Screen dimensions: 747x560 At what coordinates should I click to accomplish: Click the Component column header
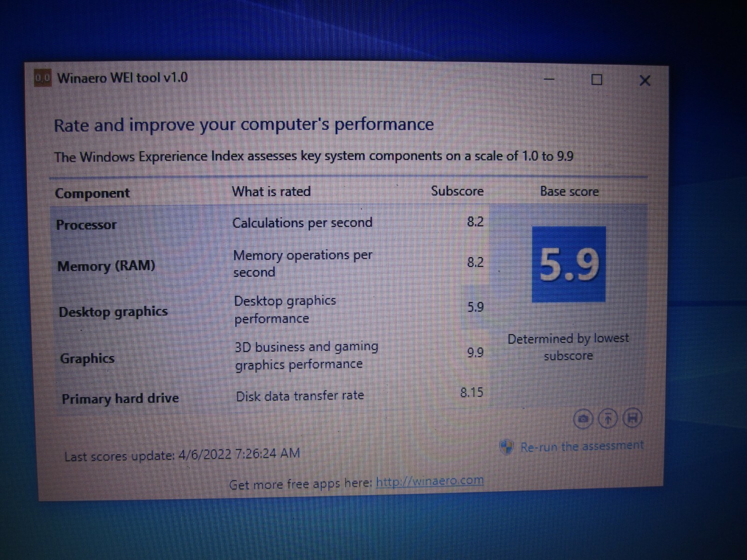tap(92, 193)
